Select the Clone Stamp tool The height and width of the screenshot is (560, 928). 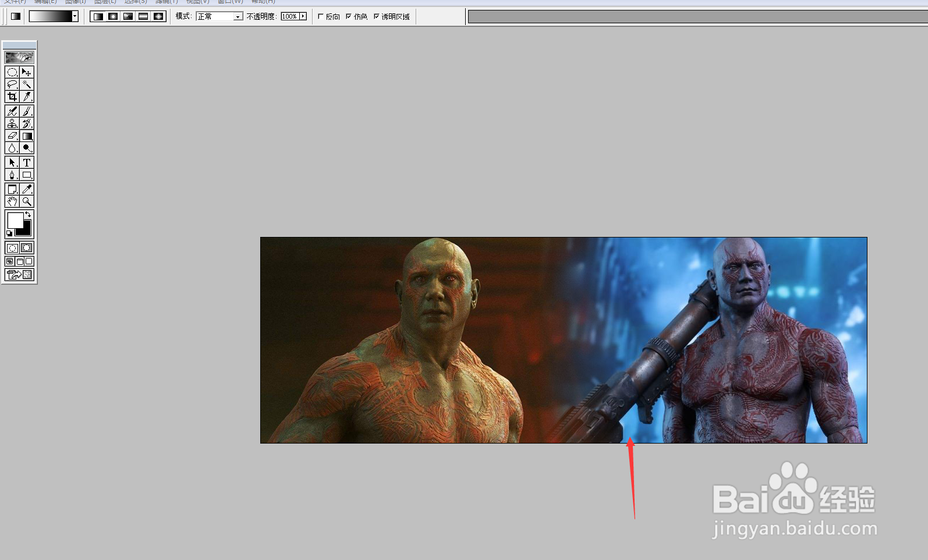(x=12, y=123)
